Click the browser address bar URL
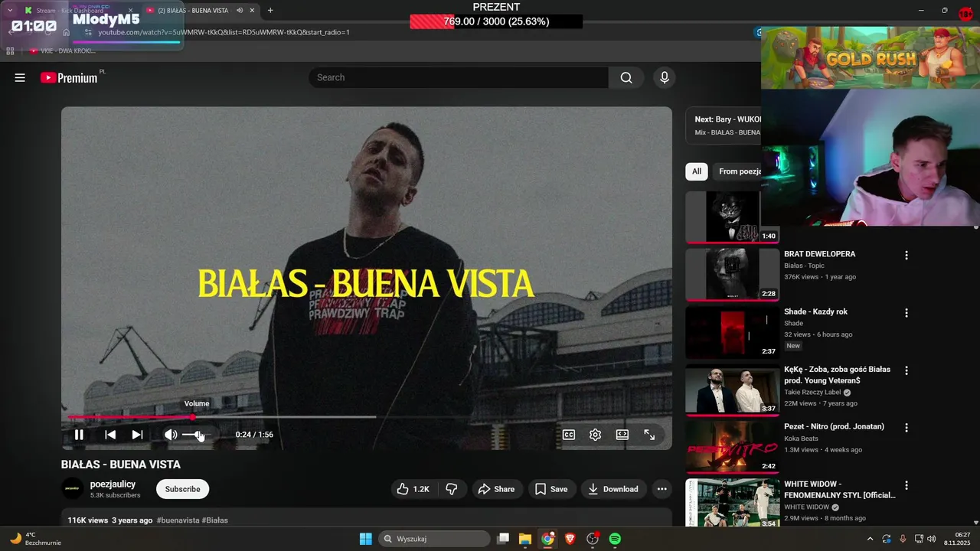The width and height of the screenshot is (980, 551). [224, 32]
